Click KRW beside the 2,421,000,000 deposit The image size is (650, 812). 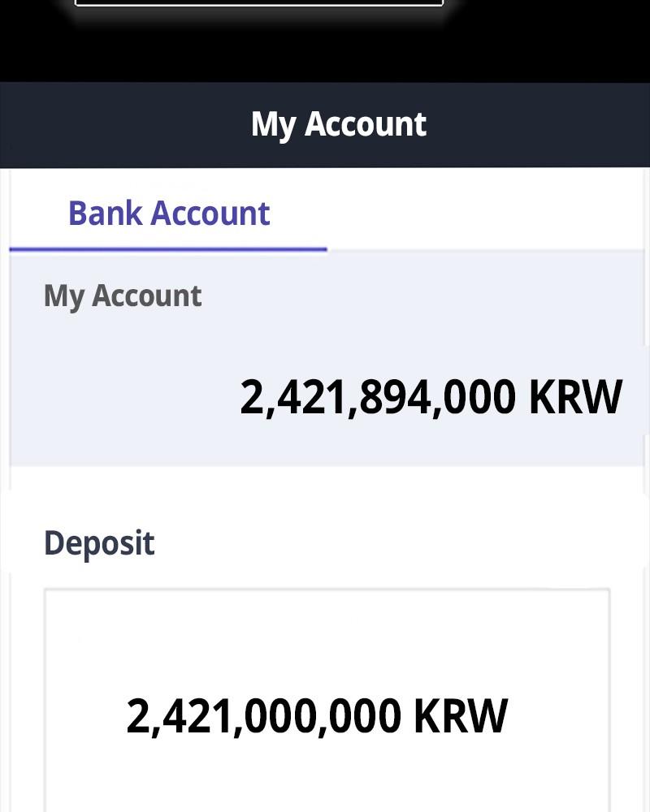click(x=461, y=716)
